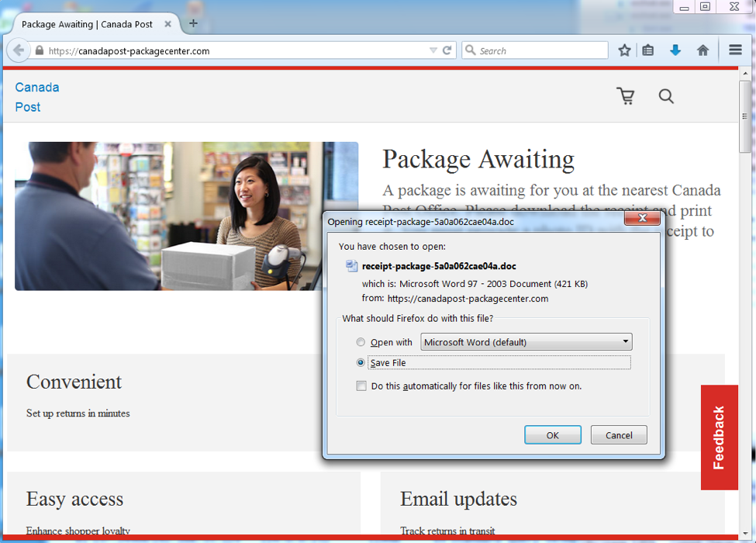Open the shopping cart icon on the page
Screen dimensions: 756x543
[626, 96]
